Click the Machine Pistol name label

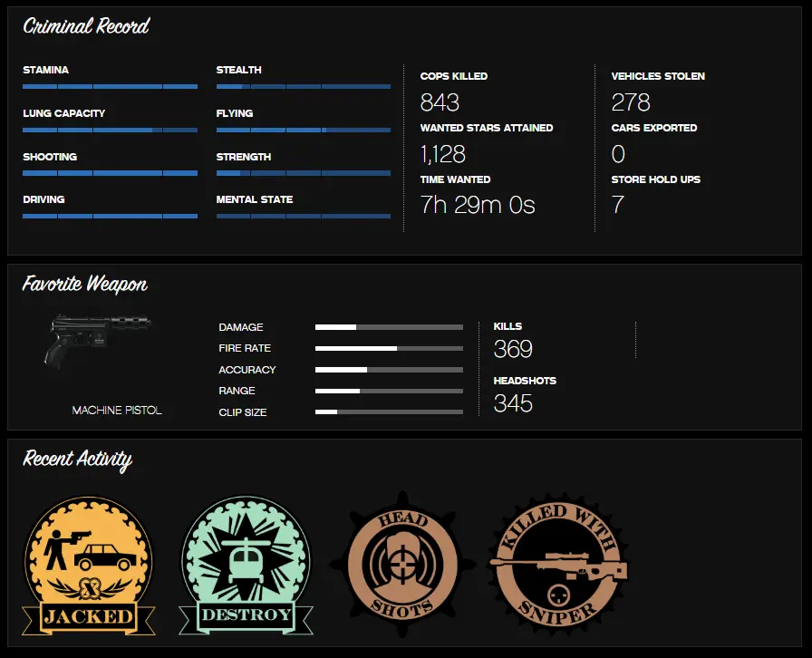117,411
